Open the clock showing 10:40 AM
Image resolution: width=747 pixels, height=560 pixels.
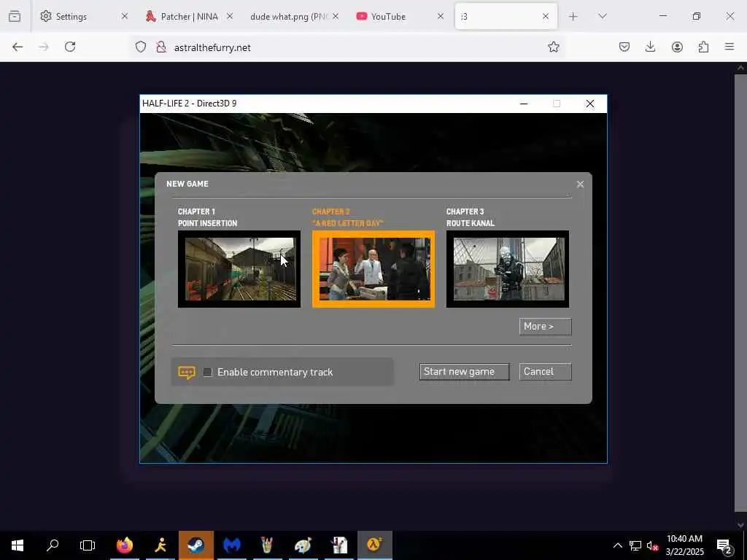[684, 545]
